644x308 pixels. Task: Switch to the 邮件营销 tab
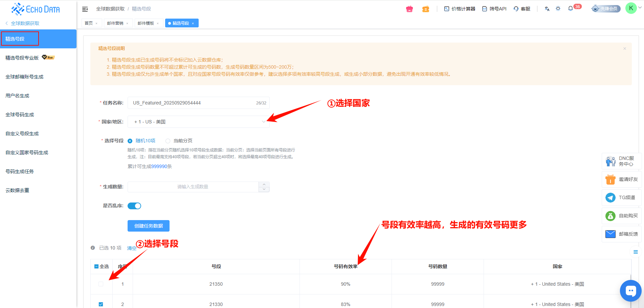pyautogui.click(x=115, y=23)
